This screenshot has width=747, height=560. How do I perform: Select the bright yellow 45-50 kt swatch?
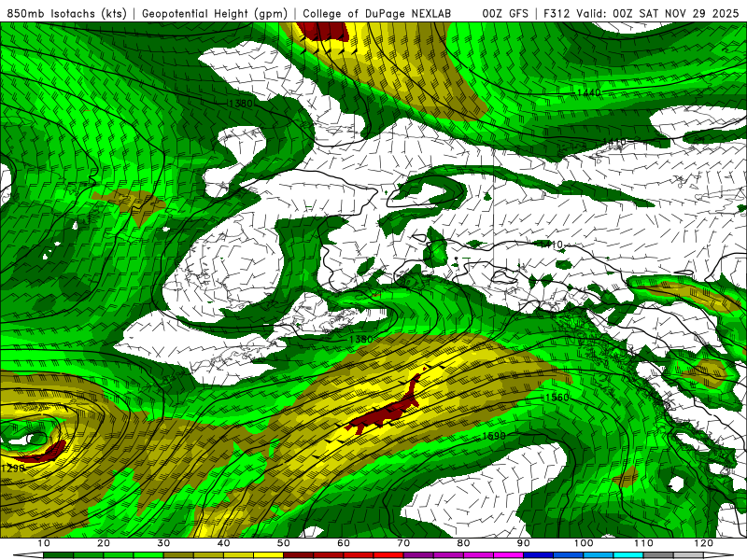268,555
